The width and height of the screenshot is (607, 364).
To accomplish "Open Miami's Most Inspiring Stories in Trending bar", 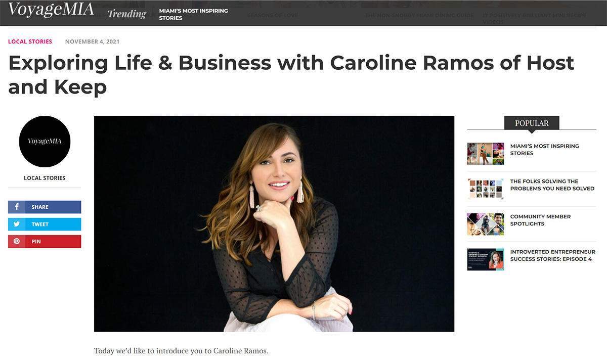I will [x=193, y=14].
